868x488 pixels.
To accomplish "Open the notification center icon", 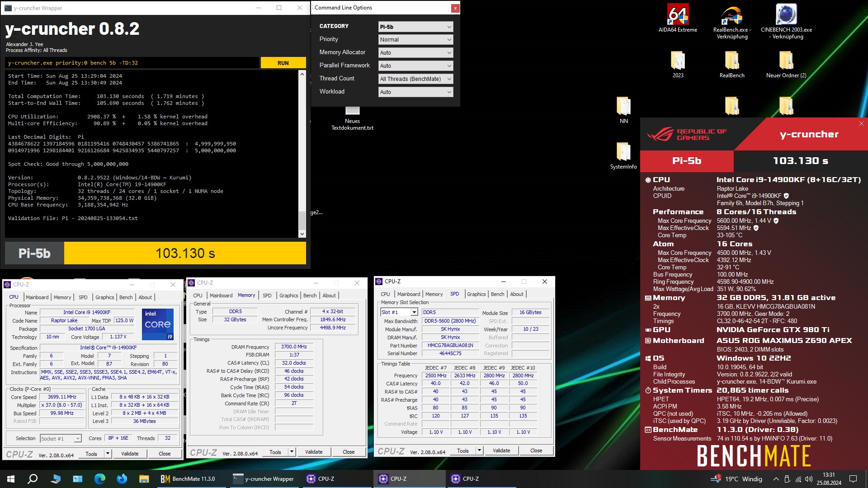I will (x=853, y=479).
